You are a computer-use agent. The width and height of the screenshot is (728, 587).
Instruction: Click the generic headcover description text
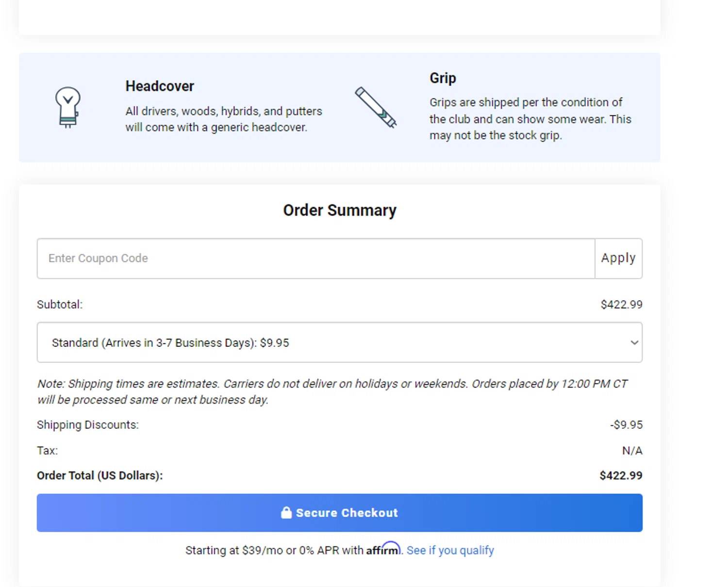(224, 119)
